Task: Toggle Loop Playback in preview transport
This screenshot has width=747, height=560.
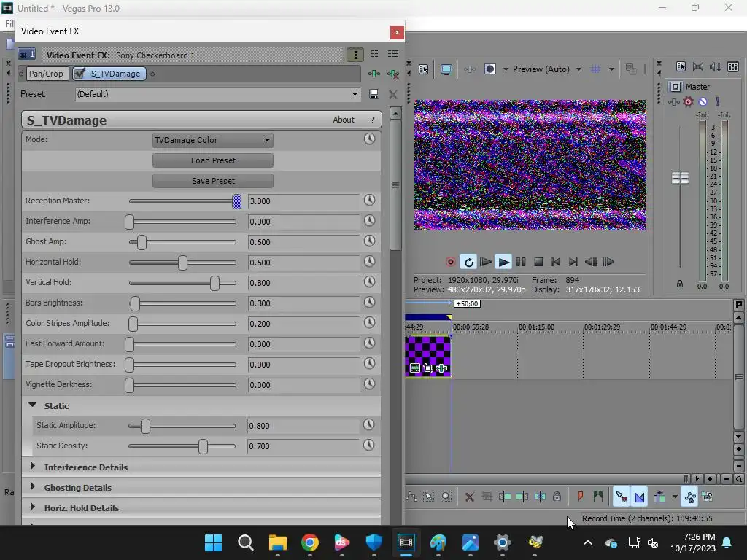Action: click(469, 262)
